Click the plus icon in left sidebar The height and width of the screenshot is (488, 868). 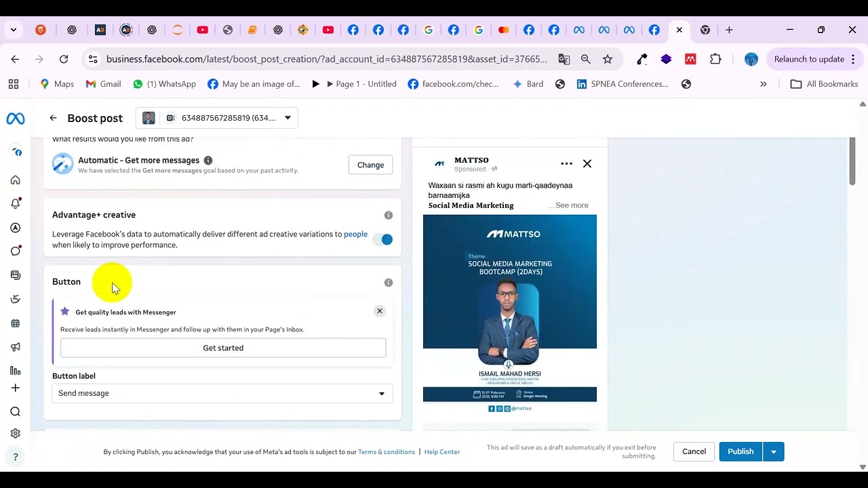point(16,388)
